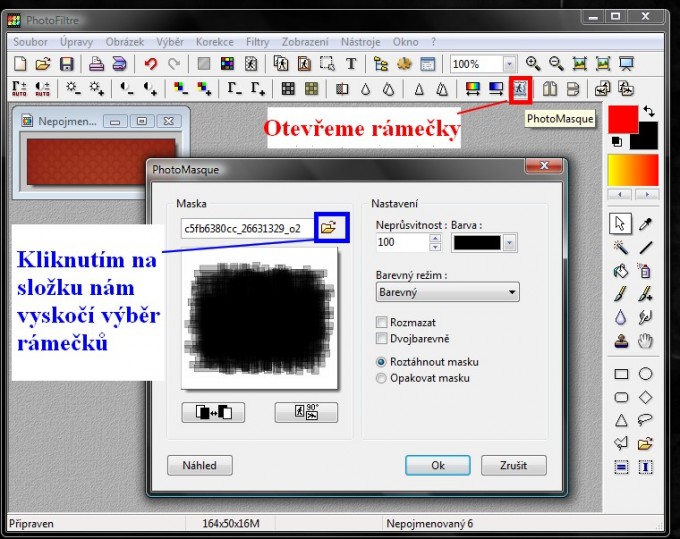Click the rotate mask 90° button
This screenshot has width=680, height=539.
coord(306,412)
